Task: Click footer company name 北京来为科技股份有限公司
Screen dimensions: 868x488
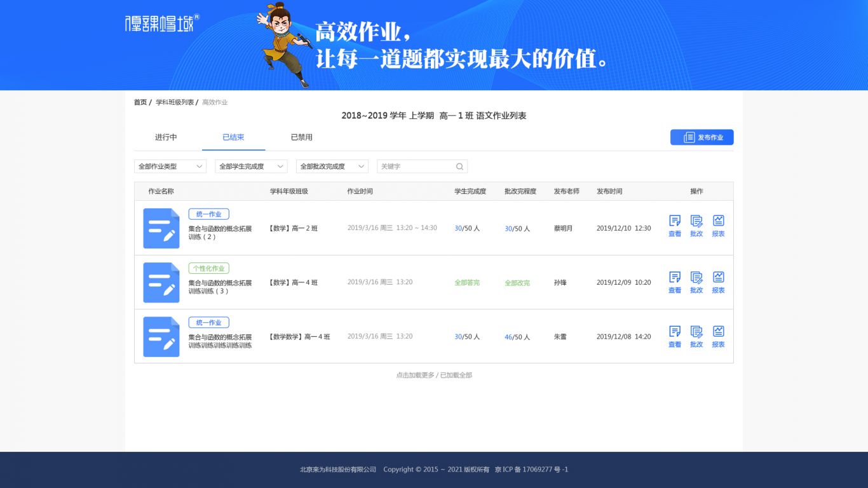Action: [338, 470]
